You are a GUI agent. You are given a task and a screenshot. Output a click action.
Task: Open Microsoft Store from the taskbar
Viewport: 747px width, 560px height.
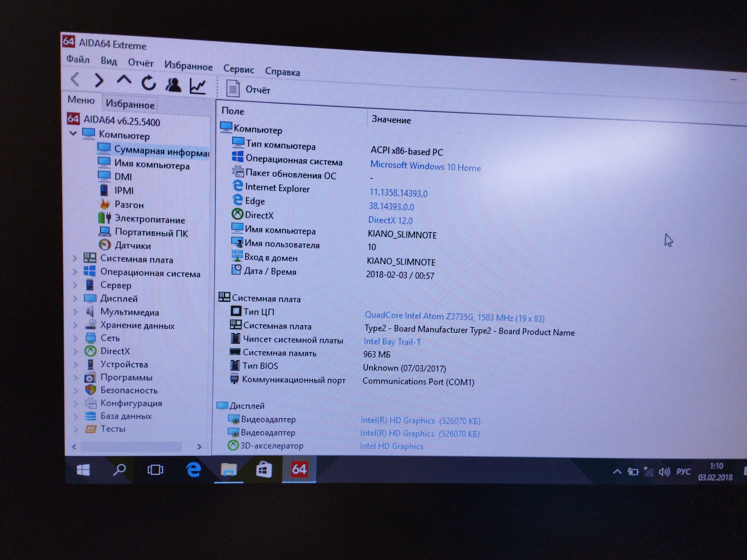(x=264, y=469)
